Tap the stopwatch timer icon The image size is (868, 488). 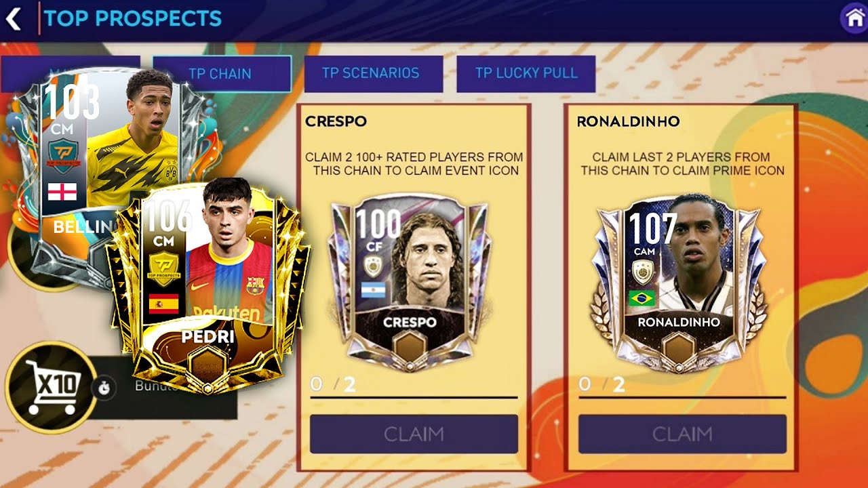(104, 388)
